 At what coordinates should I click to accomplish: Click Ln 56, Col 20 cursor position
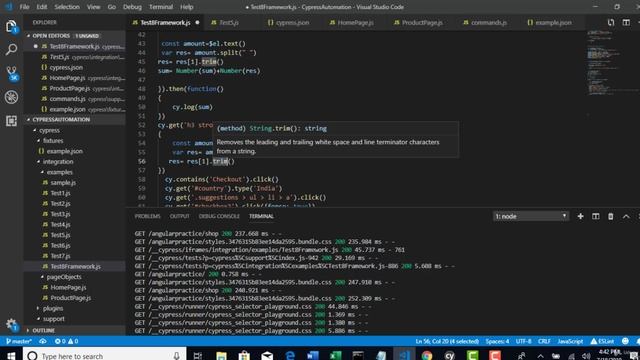tap(447, 341)
